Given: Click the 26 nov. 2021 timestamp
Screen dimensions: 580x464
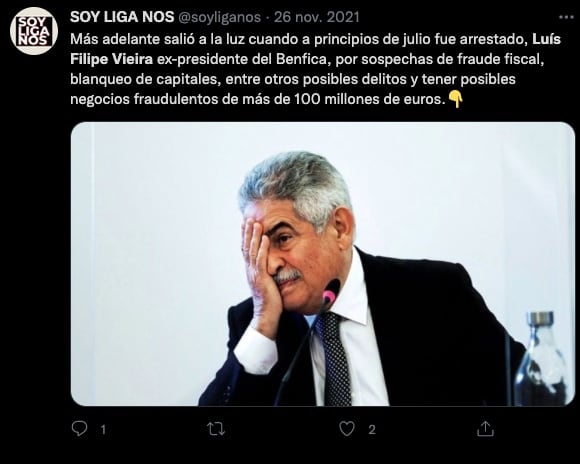Looking at the screenshot, I should tap(317, 17).
